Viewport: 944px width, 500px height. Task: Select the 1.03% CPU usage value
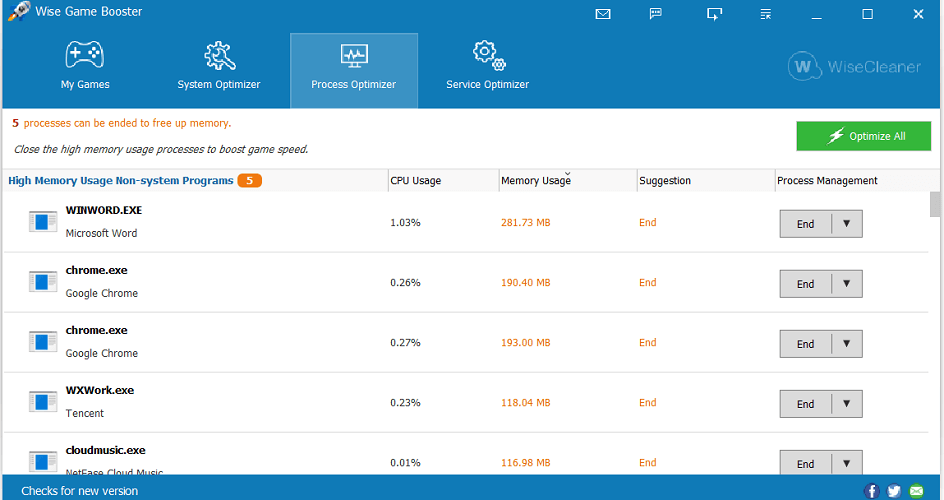point(405,223)
